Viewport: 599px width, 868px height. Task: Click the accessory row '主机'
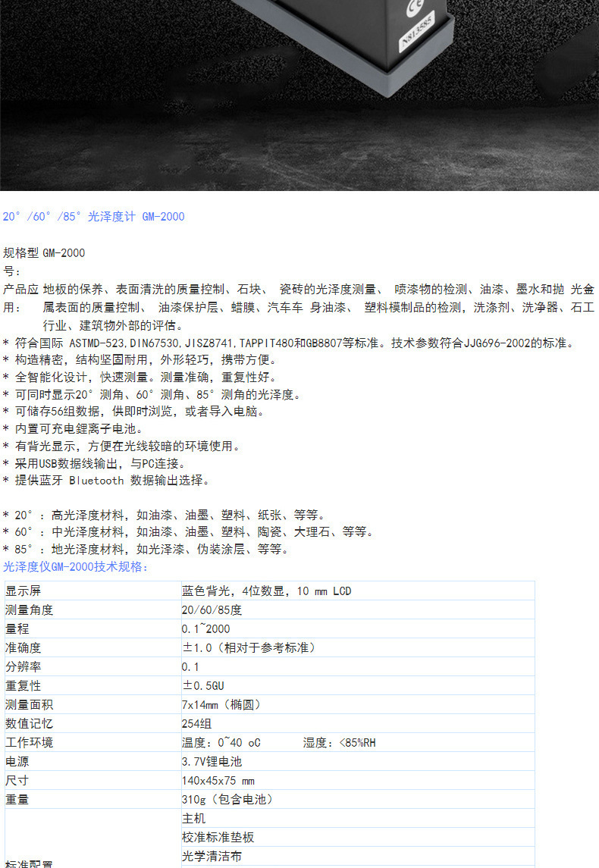click(358, 818)
